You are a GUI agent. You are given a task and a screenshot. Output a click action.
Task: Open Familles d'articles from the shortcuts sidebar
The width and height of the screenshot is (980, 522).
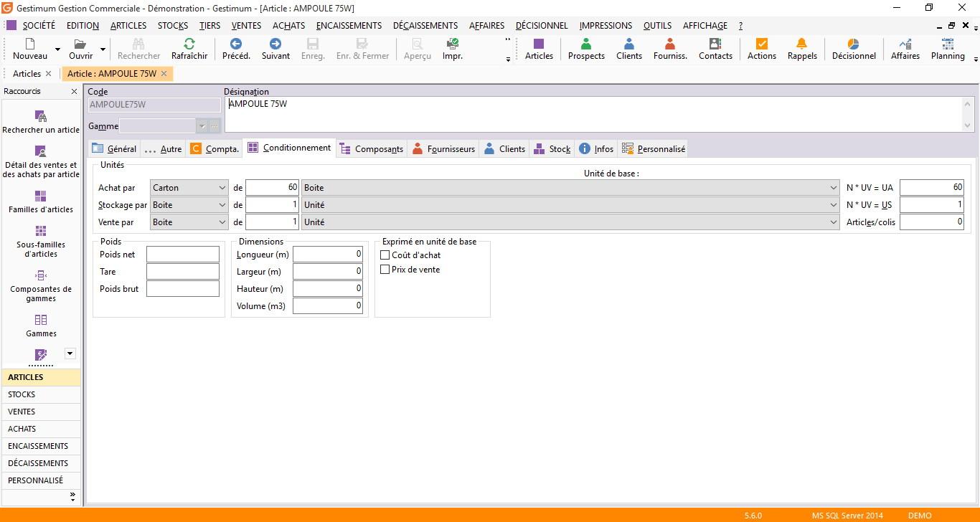(x=41, y=203)
